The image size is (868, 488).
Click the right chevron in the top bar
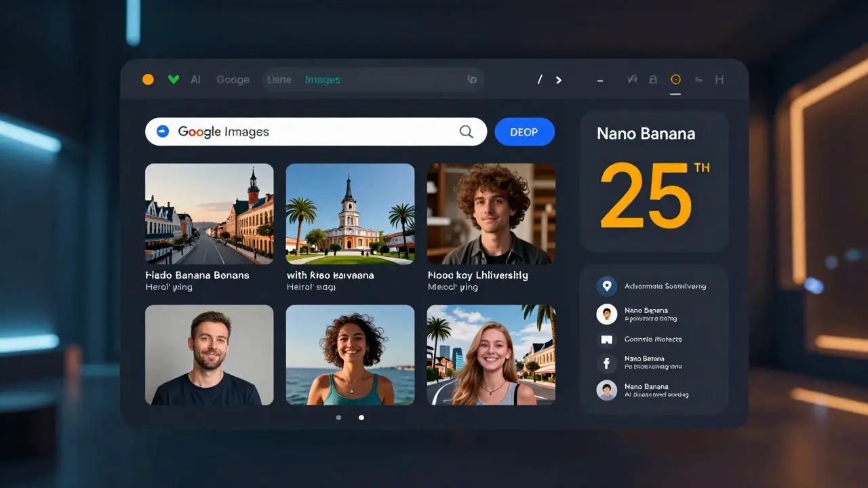pyautogui.click(x=559, y=79)
